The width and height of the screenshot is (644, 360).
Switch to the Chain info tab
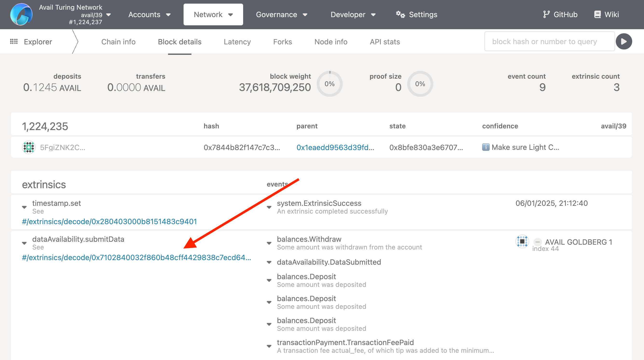coord(118,42)
